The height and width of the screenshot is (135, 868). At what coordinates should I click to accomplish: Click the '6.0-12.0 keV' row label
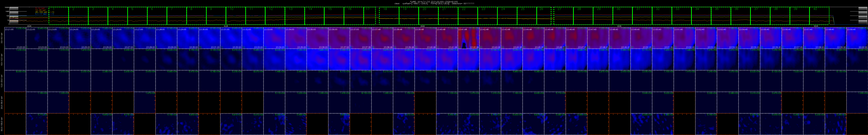pos(2,59)
